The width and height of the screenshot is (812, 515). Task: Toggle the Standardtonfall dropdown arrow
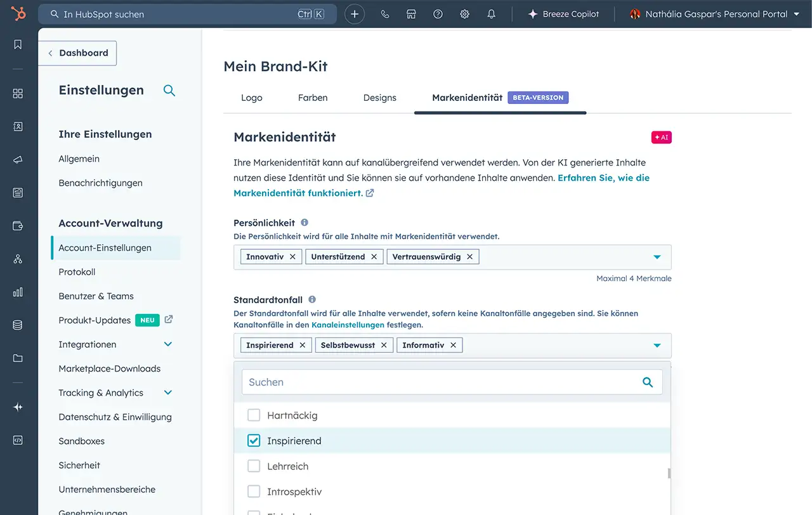[657, 346]
